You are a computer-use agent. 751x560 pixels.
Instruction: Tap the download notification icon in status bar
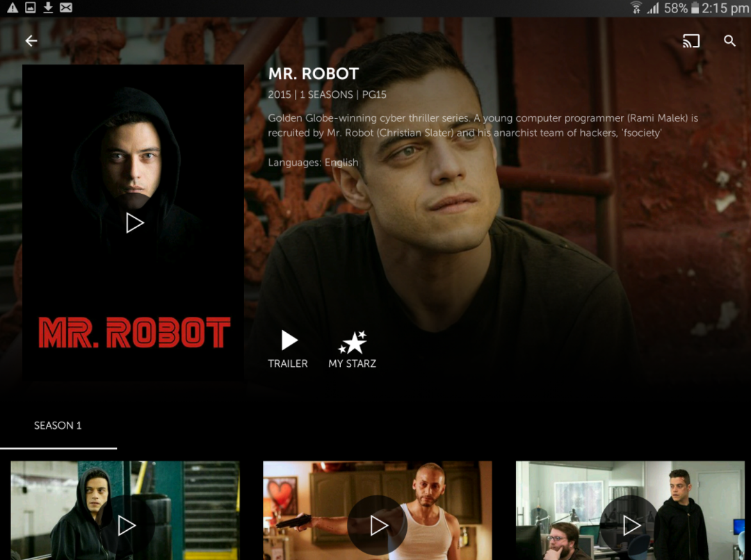tap(48, 8)
